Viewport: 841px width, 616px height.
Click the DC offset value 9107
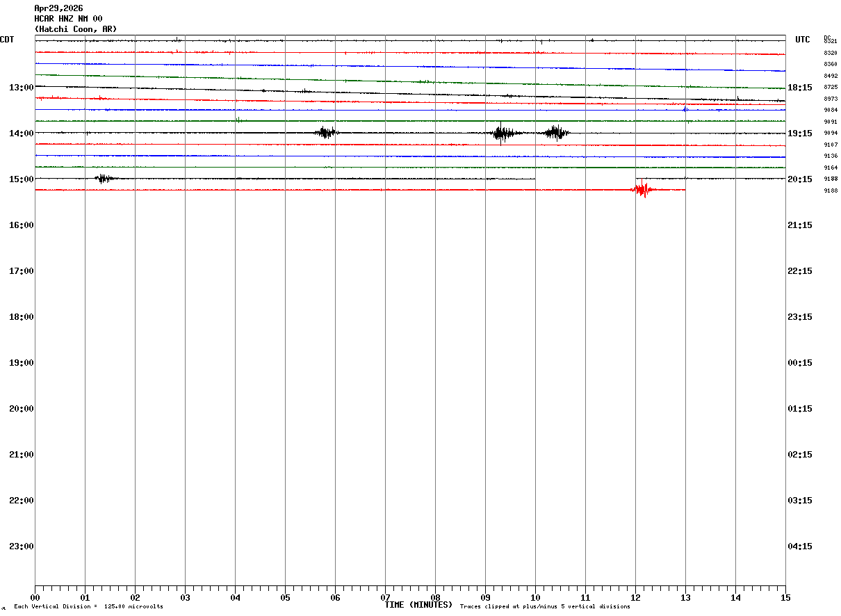(x=831, y=145)
